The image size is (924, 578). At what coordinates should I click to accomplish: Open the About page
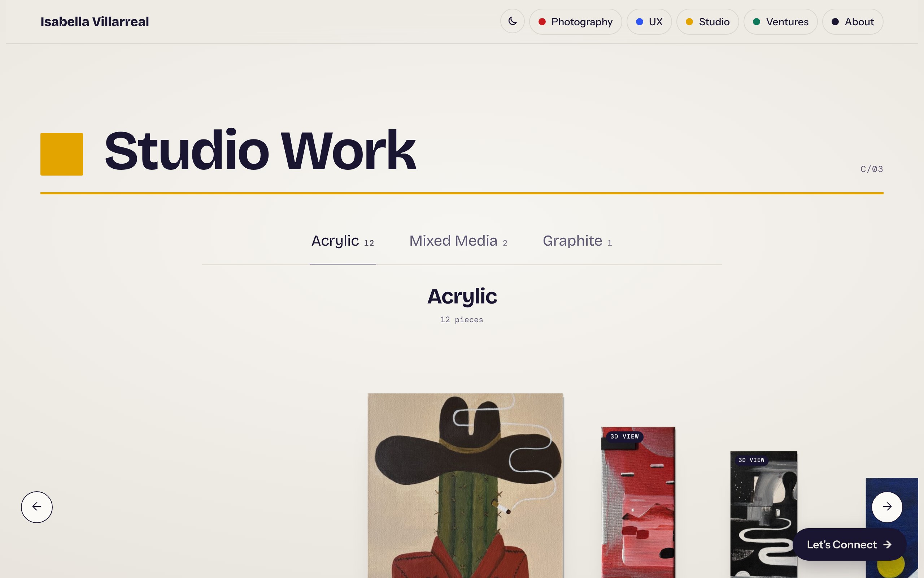pyautogui.click(x=853, y=22)
